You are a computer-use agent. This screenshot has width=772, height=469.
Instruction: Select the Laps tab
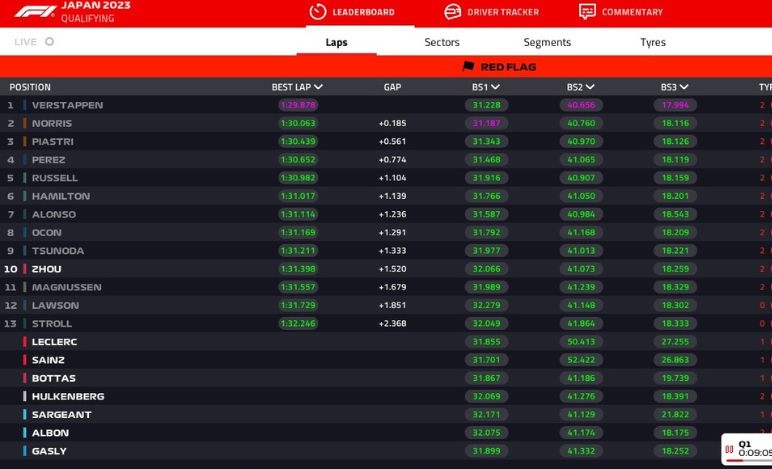coord(336,42)
